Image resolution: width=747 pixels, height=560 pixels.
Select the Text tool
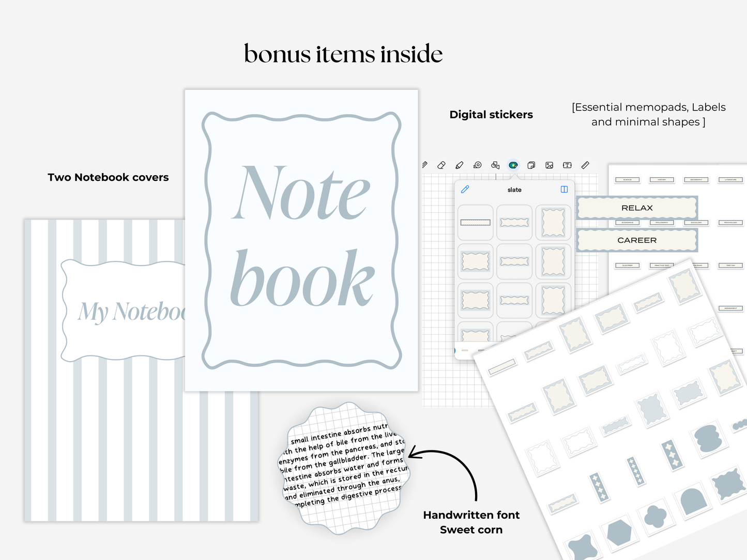coord(567,165)
